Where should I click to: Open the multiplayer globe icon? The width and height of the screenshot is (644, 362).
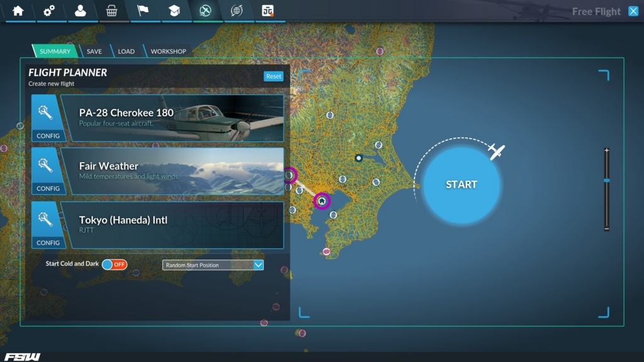click(236, 11)
